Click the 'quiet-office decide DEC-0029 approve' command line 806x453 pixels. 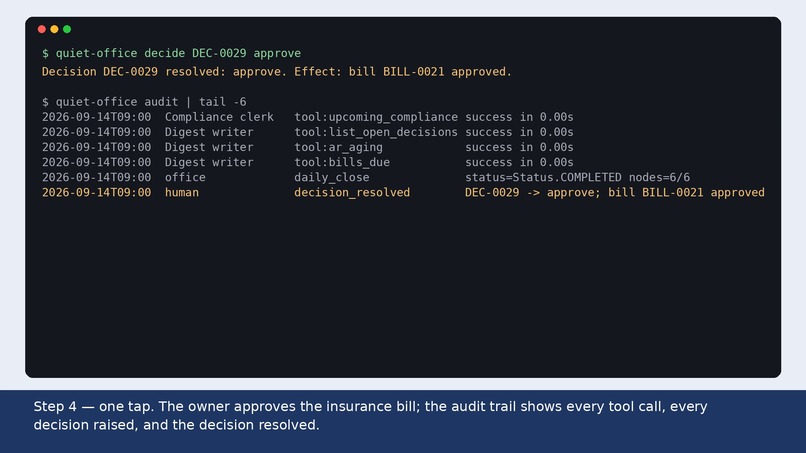click(171, 53)
